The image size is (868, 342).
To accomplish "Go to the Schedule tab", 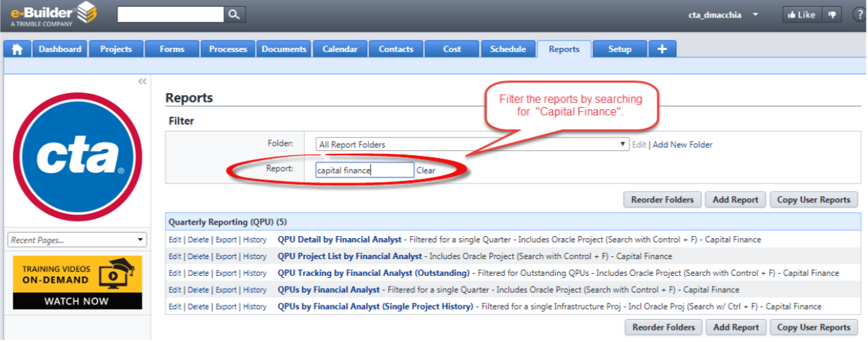I will [x=508, y=49].
